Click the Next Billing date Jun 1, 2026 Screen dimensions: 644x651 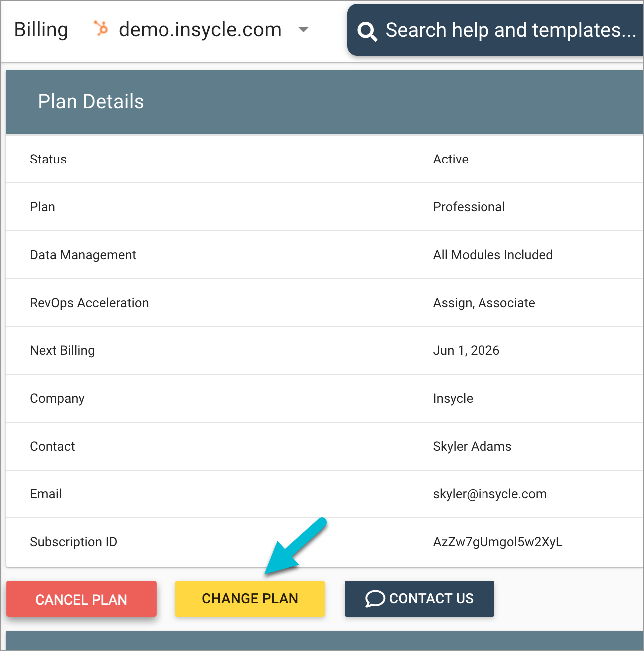tap(466, 350)
